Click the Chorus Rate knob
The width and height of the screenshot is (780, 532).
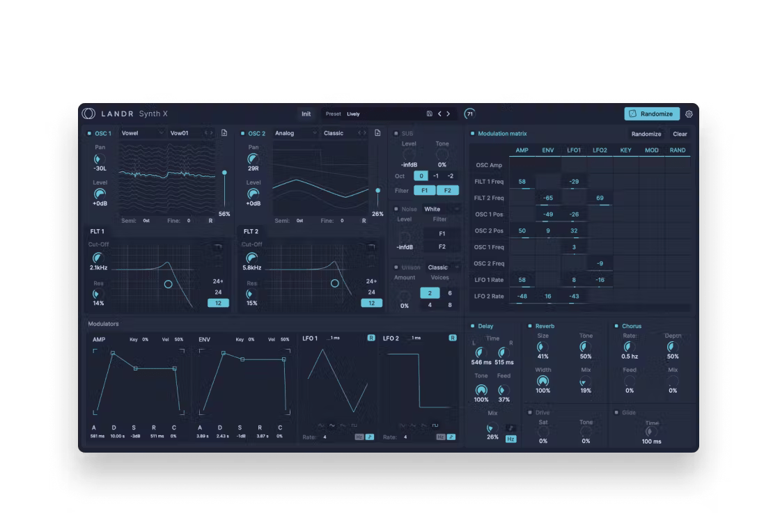(x=629, y=347)
